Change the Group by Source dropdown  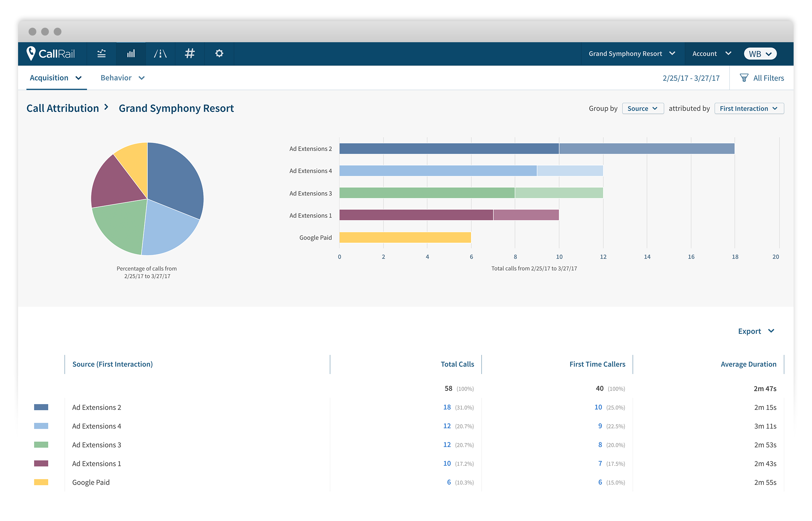coord(642,108)
